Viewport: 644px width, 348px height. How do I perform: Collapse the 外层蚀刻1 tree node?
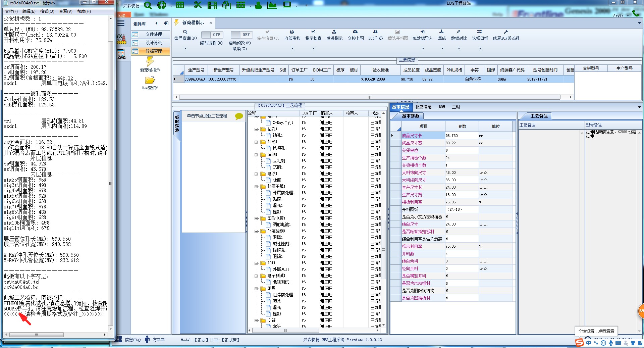(x=256, y=231)
